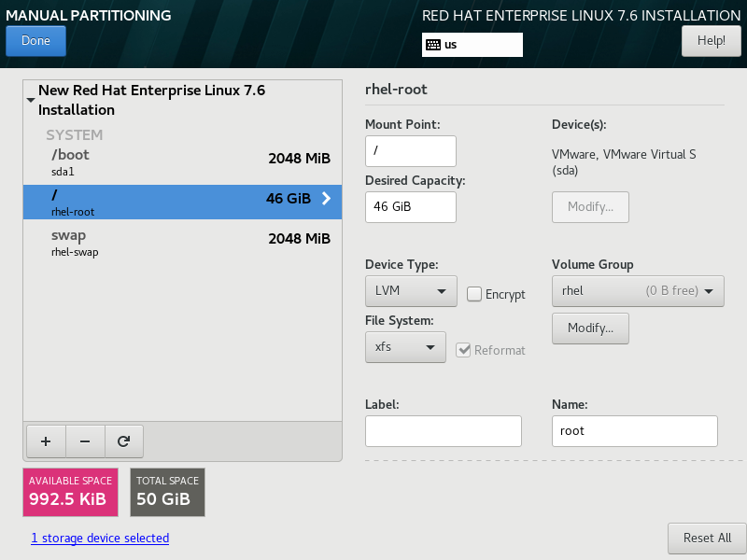Click the keyboard layout icon
This screenshot has height=560, width=747.
(x=433, y=45)
